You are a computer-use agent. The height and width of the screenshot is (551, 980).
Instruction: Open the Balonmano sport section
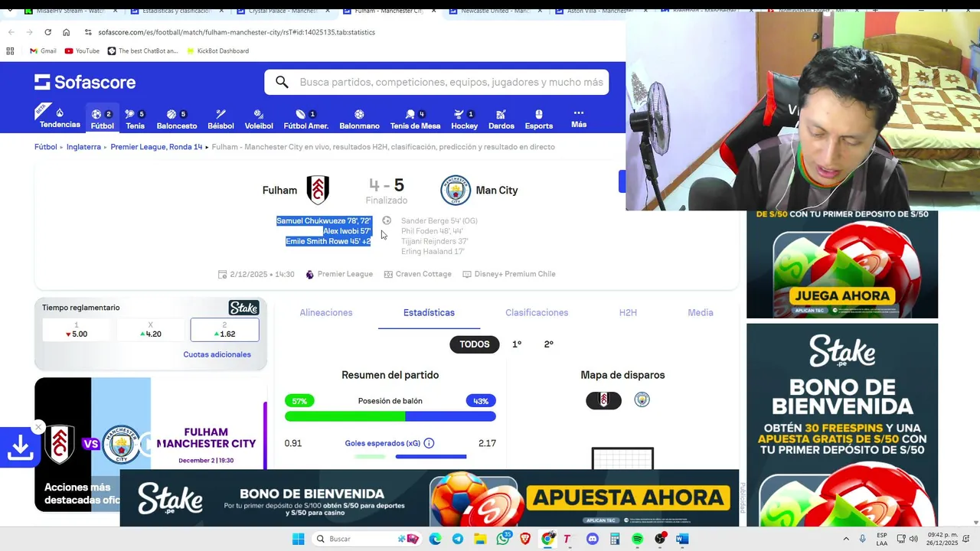pos(359,118)
